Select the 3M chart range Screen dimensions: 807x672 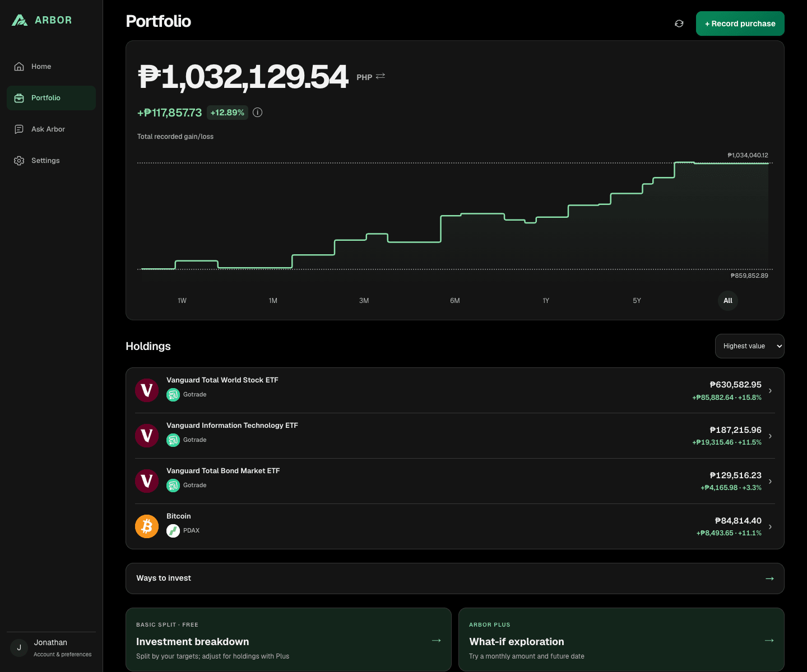[x=364, y=301]
